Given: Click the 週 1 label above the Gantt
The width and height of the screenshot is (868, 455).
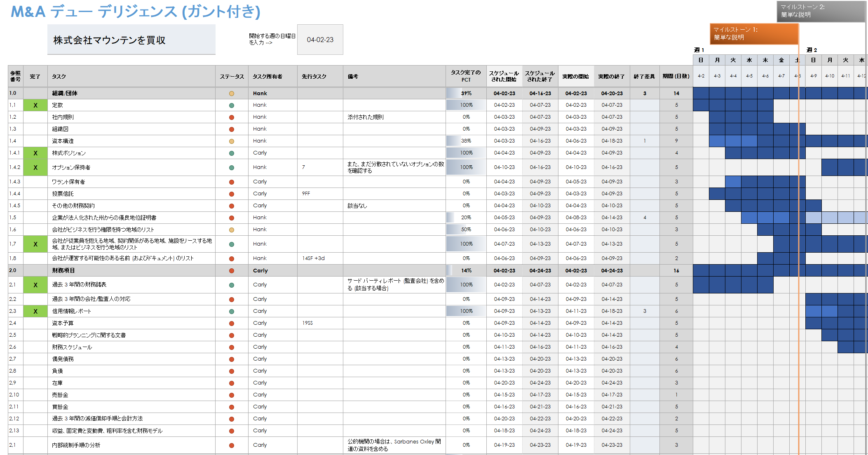Looking at the screenshot, I should [699, 50].
